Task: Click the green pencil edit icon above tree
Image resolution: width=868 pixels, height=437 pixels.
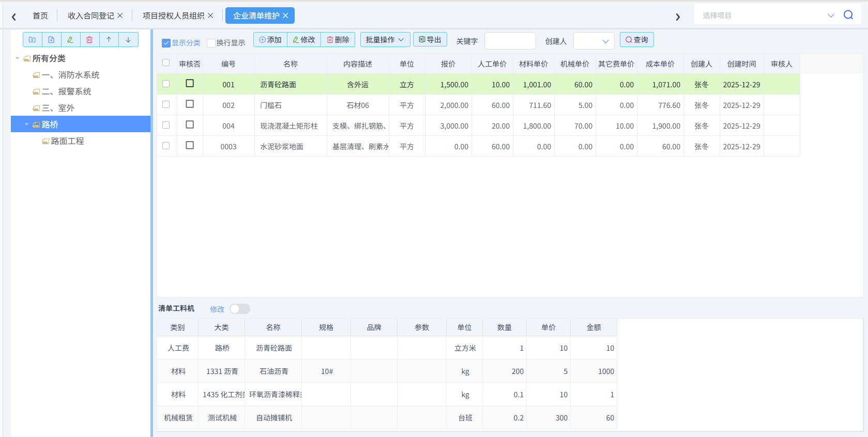Action: pyautogui.click(x=70, y=40)
